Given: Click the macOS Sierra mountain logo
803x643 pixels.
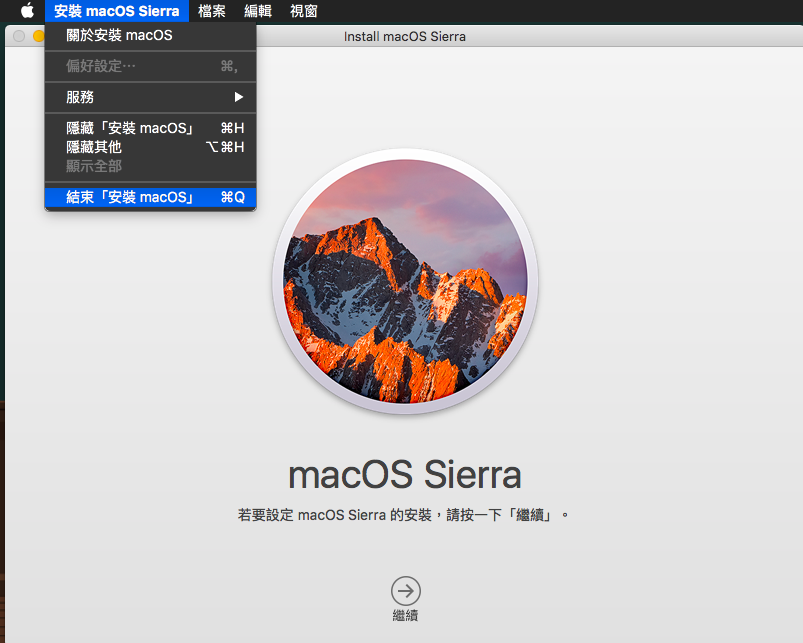Looking at the screenshot, I should coord(405,281).
